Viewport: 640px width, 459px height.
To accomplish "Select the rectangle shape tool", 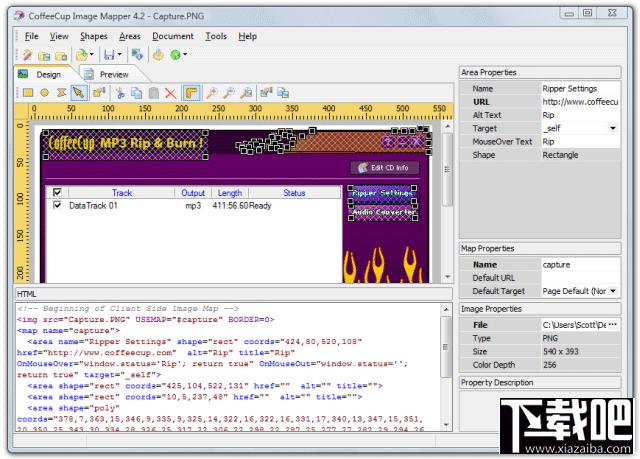I will (x=28, y=93).
